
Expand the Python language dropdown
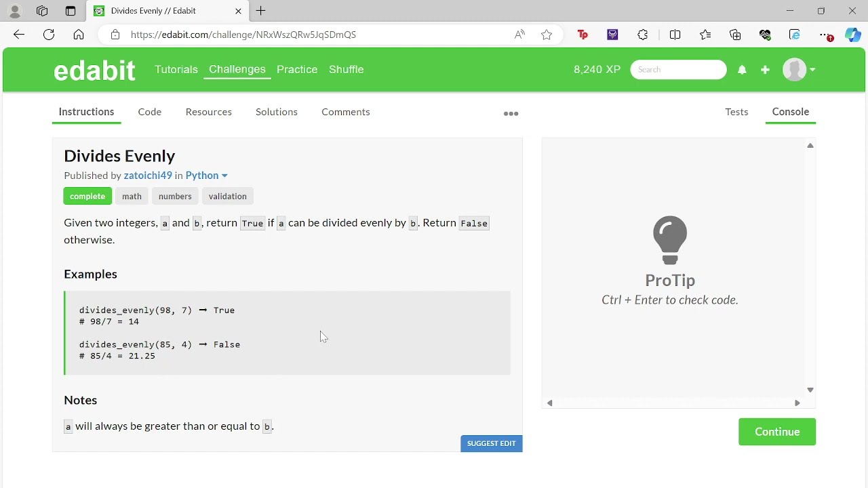click(206, 176)
